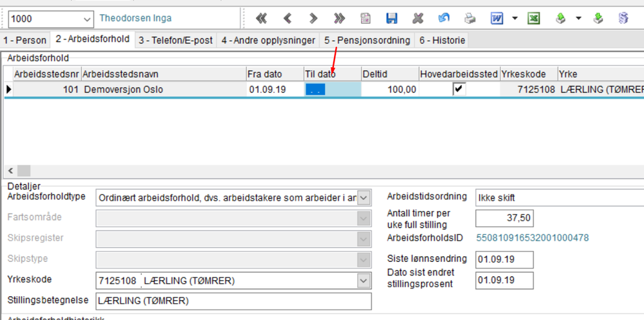Click Deltid cell 100,00
The width and height of the screenshot is (644, 320).
(x=390, y=89)
